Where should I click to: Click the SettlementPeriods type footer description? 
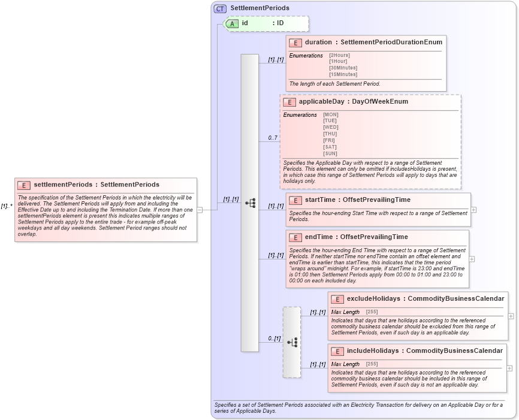358,408
